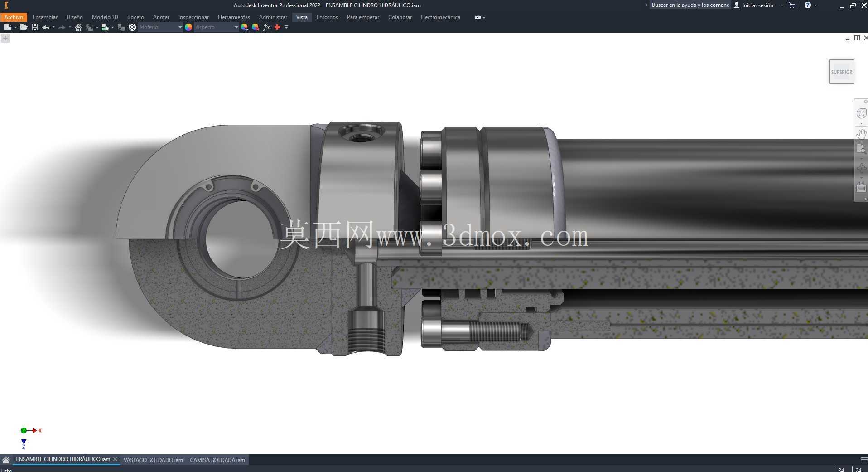Image resolution: width=868 pixels, height=472 pixels.
Task: Toggle the ribbon display mode button
Action: click(477, 17)
